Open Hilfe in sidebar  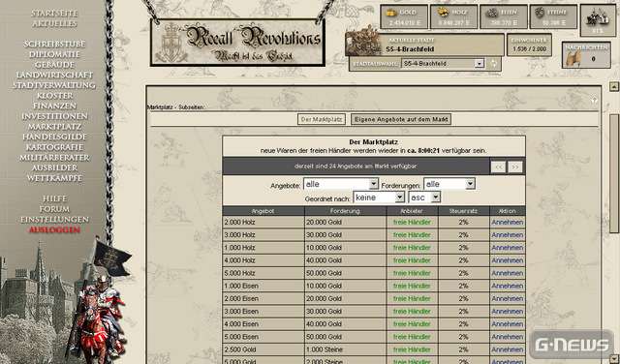[x=54, y=198]
